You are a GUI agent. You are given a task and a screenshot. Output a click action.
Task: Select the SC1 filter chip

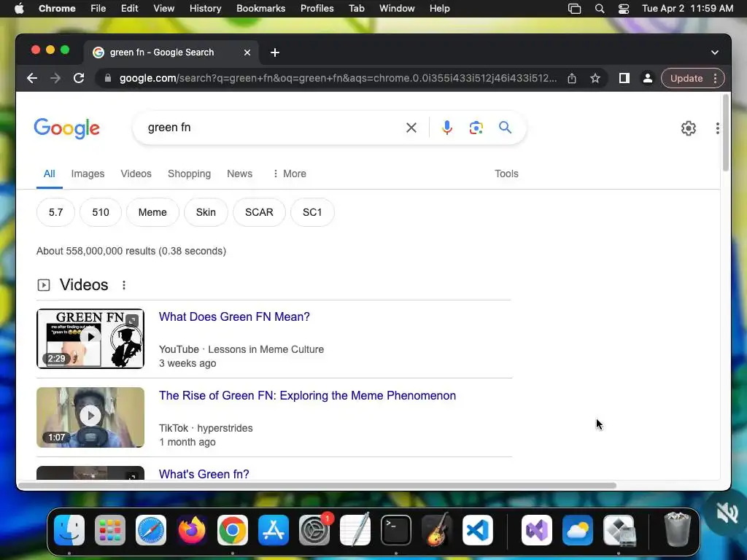312,212
